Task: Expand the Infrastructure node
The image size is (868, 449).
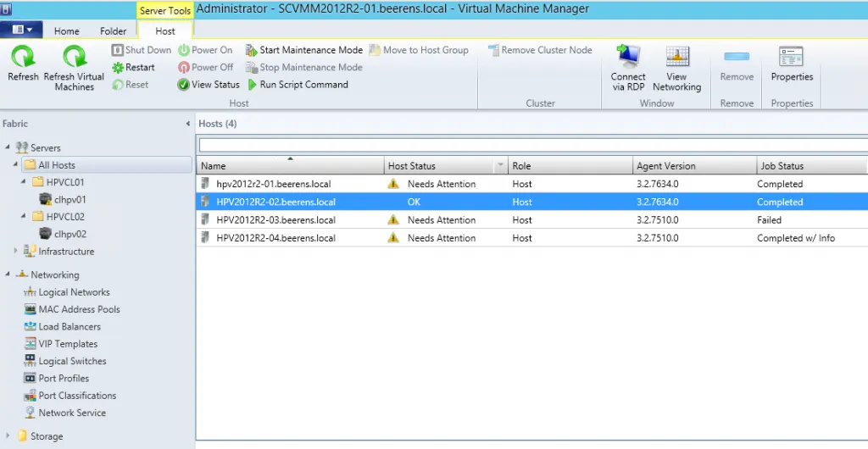Action: pos(15,251)
